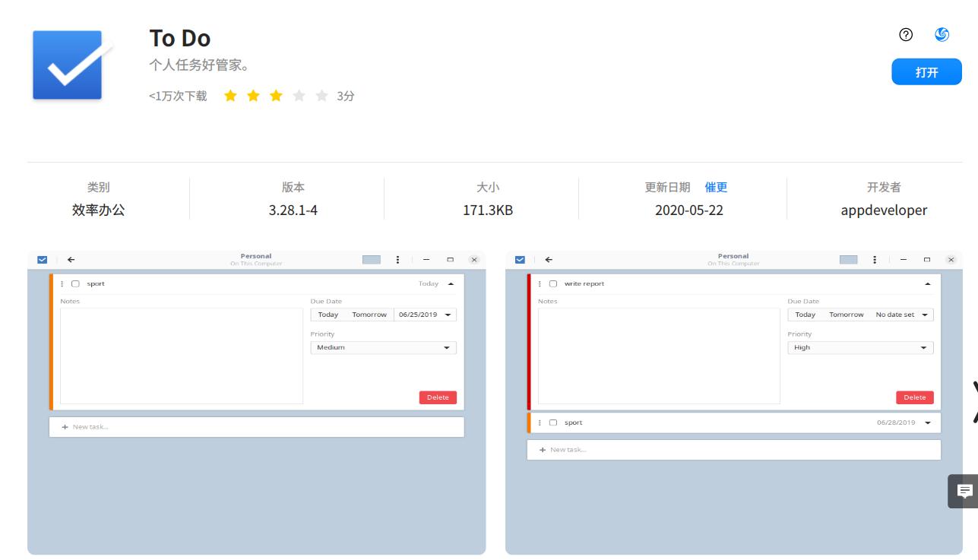Open the High priority dropdown
Image resolution: width=978 pixels, height=560 pixels.
[860, 347]
